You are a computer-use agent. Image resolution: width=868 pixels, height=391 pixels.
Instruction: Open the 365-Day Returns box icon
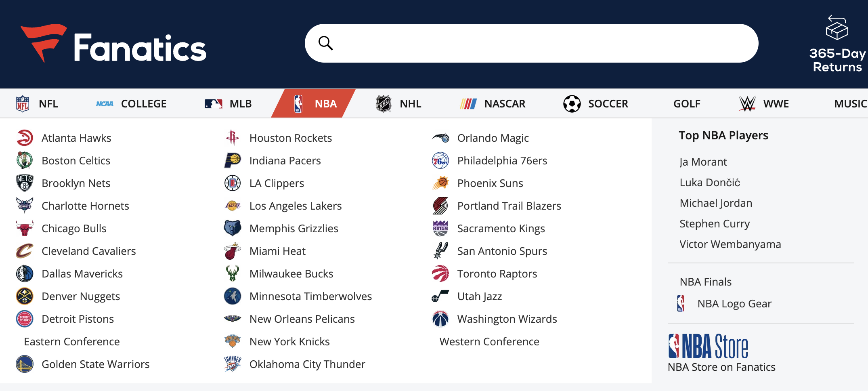coord(837,27)
